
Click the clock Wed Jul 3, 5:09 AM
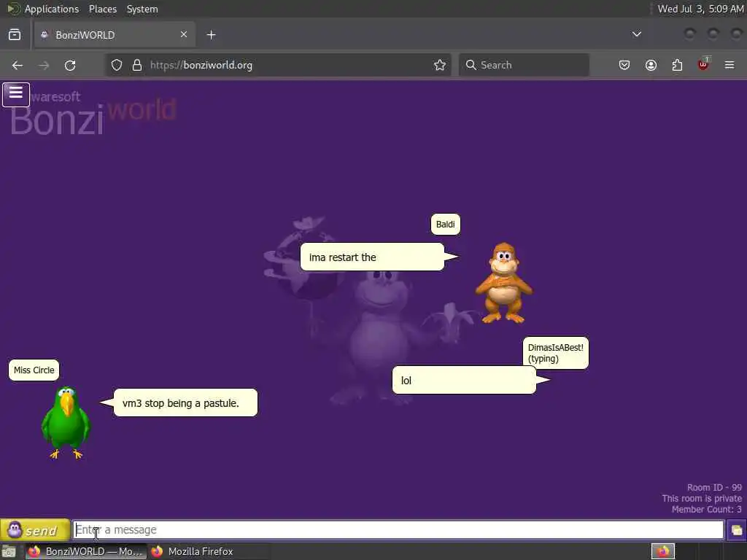coord(700,9)
